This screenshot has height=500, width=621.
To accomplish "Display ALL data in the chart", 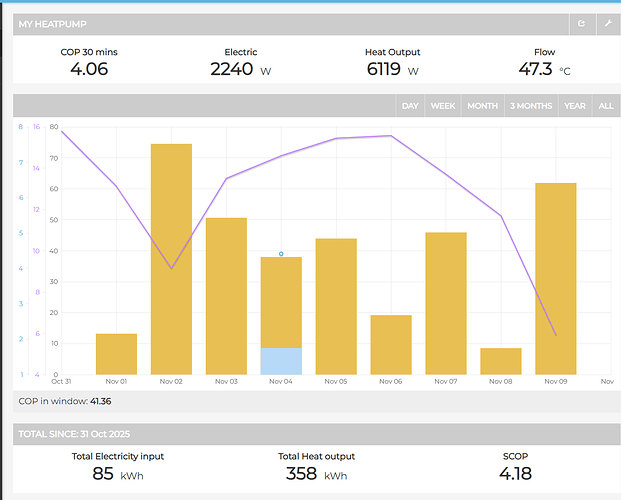I will (605, 105).
